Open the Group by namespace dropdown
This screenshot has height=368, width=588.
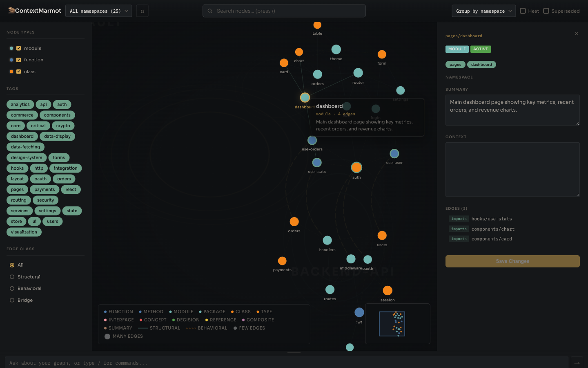[x=483, y=11]
